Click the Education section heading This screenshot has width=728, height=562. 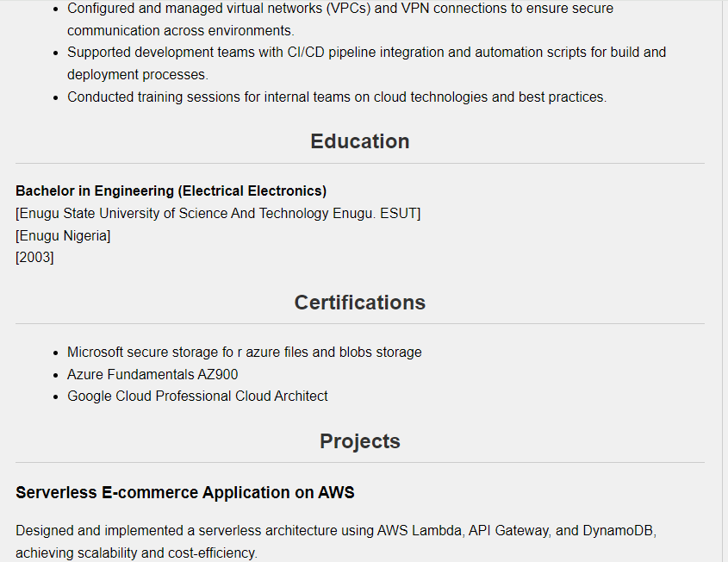[x=359, y=141]
